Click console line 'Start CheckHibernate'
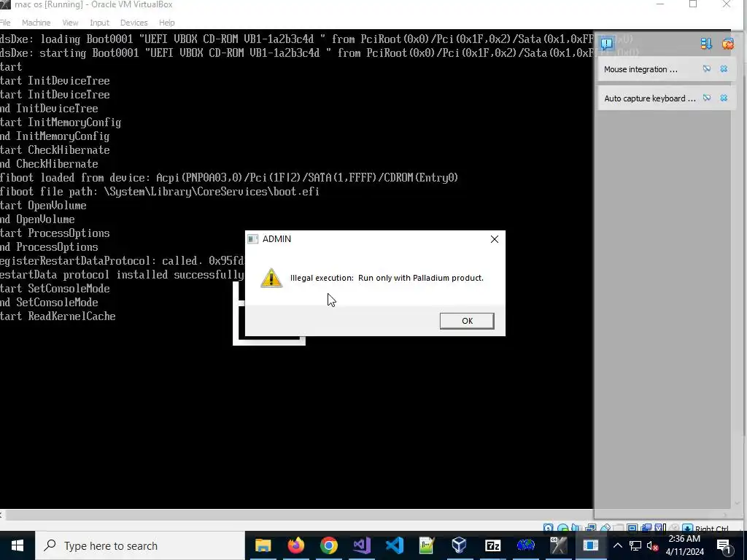The height and width of the screenshot is (560, 747). coord(55,150)
